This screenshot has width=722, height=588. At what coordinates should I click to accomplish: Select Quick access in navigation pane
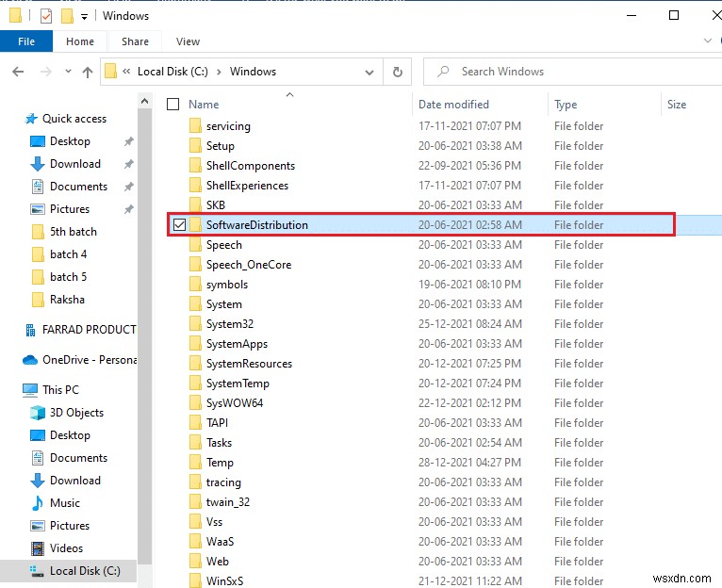[74, 119]
